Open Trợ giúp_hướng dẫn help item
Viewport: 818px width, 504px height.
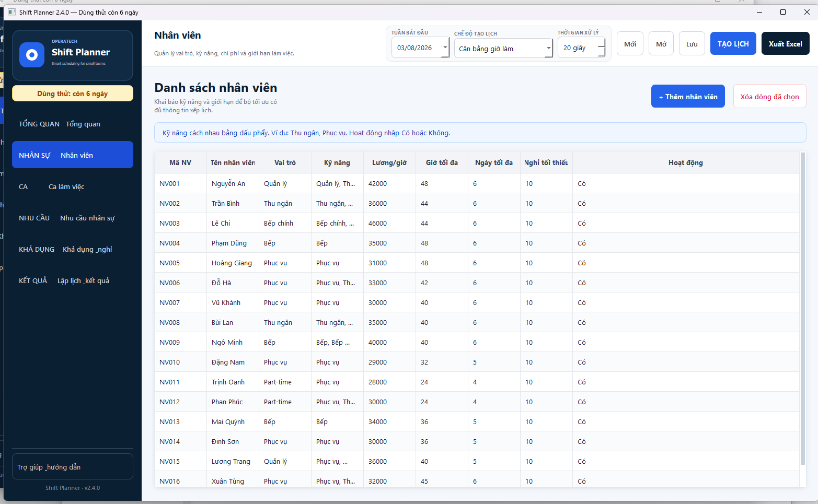tap(73, 466)
